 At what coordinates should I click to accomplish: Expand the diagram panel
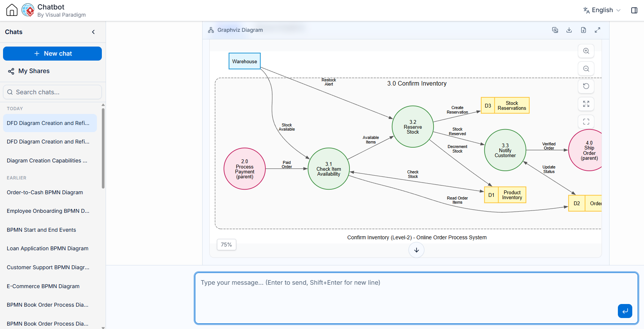point(597,30)
